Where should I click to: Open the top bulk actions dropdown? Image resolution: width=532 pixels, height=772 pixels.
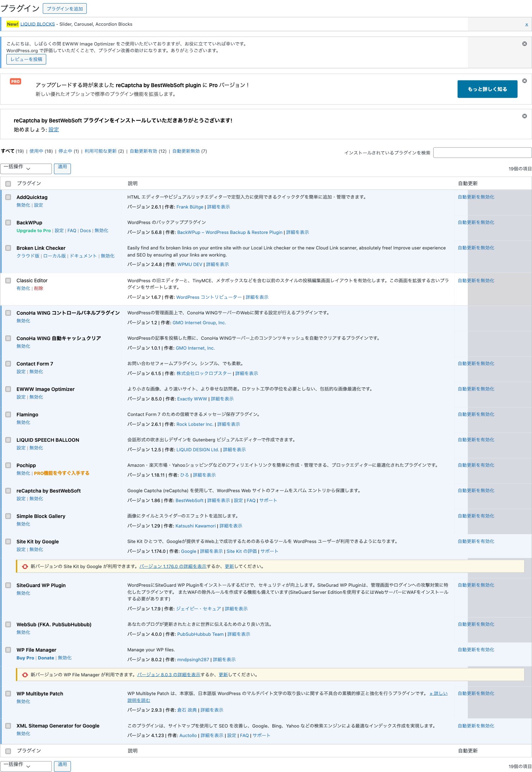tap(26, 169)
